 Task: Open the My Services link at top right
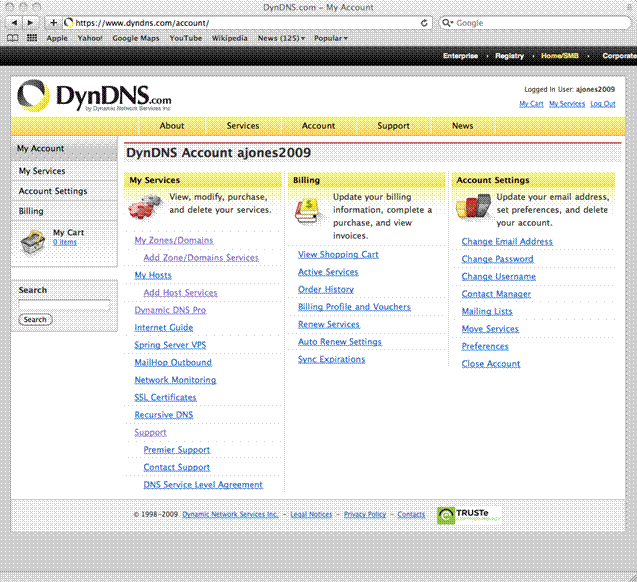point(567,104)
